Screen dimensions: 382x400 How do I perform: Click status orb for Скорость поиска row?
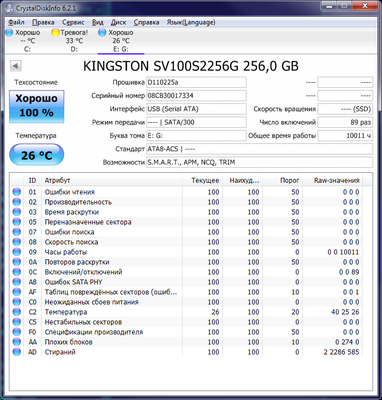tap(17, 242)
